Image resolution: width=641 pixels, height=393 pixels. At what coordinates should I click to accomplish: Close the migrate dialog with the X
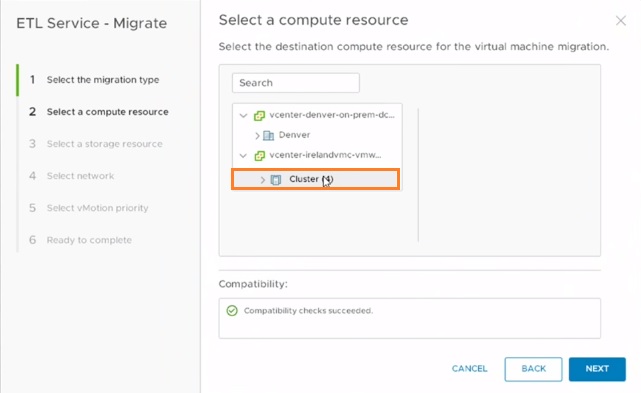(621, 20)
